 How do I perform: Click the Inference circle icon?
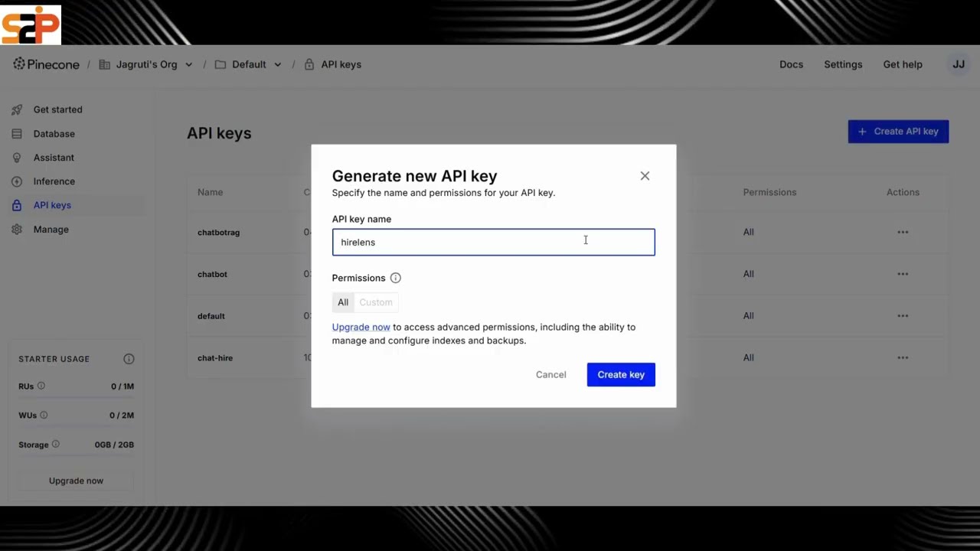coord(17,181)
